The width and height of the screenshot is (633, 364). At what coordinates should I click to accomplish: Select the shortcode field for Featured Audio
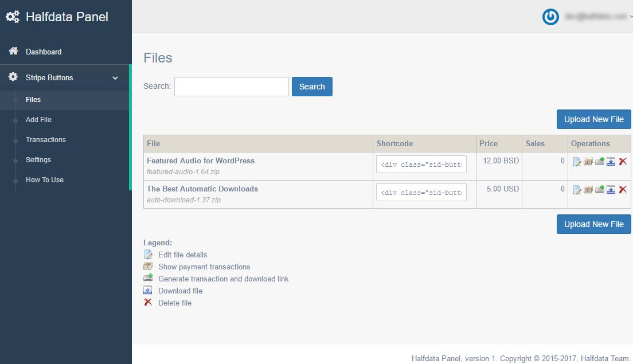(421, 165)
